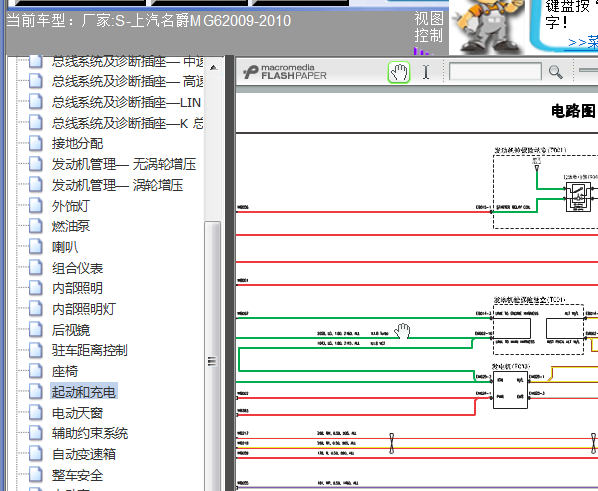The height and width of the screenshot is (491, 598).
Task: Select the hand pan tool in FlashPaper
Action: pos(399,72)
